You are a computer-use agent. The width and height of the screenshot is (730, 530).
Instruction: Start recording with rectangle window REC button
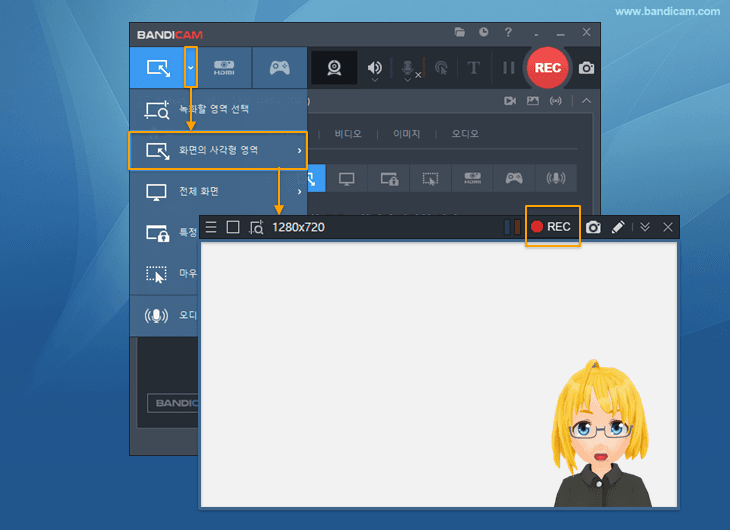551,227
